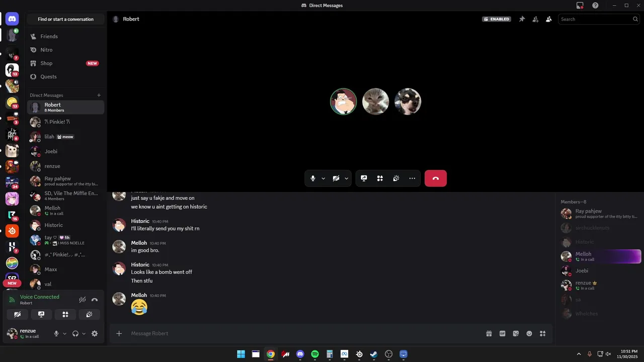644x362 pixels.
Task: Deafen with headphones icon in user panel
Action: (75, 333)
